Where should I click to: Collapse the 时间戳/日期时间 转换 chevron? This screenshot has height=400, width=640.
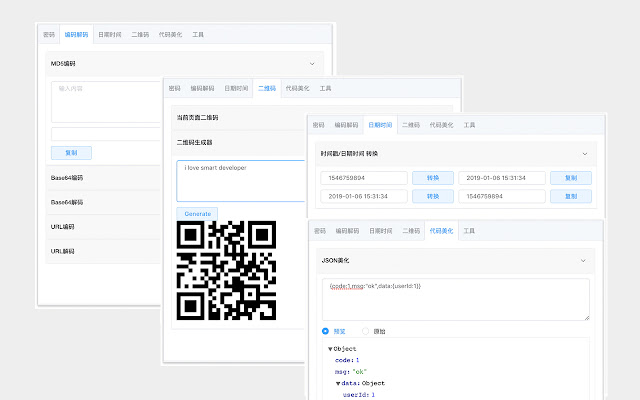(x=584, y=154)
